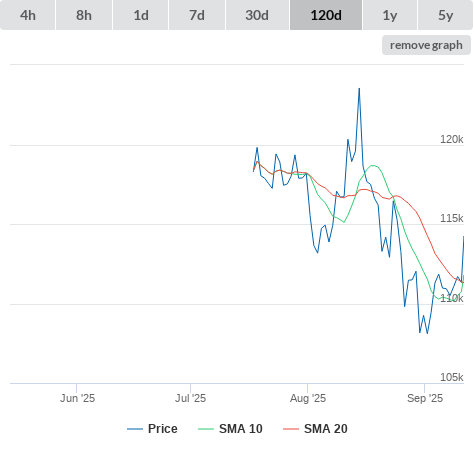The width and height of the screenshot is (474, 455).
Task: Switch to the 8h time range
Action: click(84, 15)
